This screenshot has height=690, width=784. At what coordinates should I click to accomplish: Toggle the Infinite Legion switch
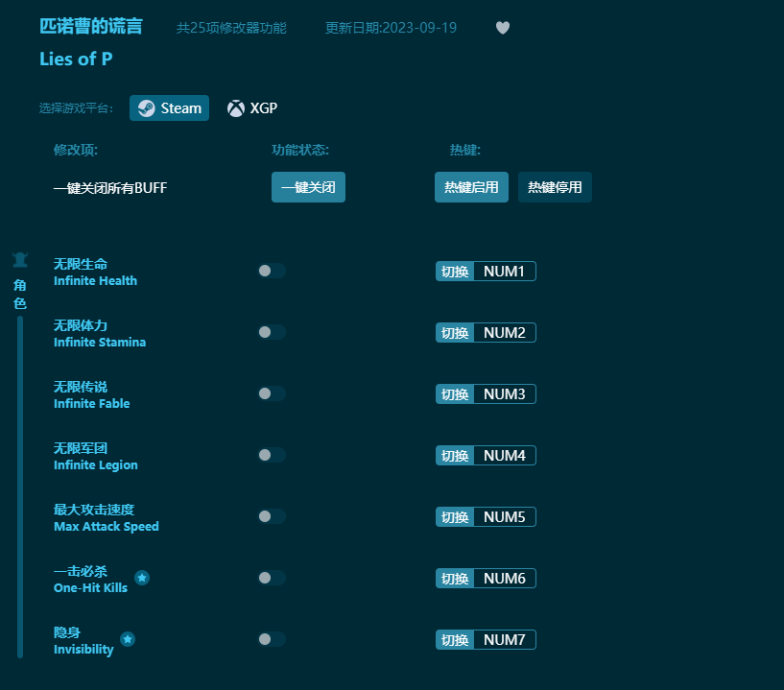[272, 455]
